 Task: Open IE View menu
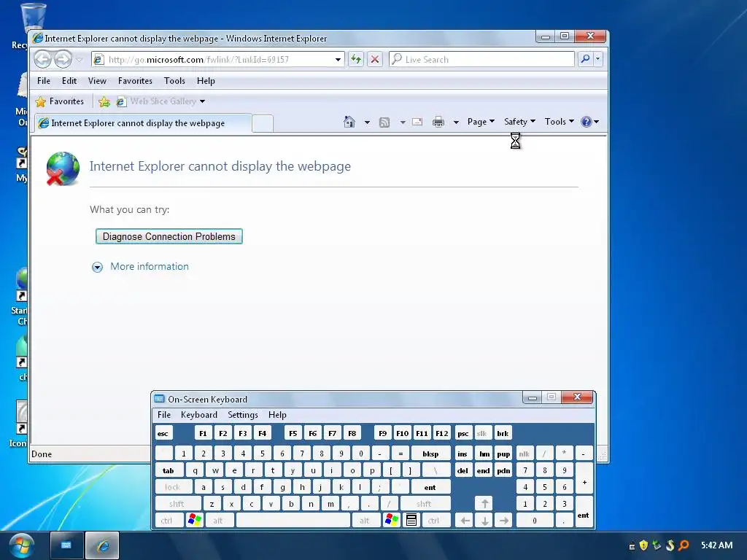(97, 81)
